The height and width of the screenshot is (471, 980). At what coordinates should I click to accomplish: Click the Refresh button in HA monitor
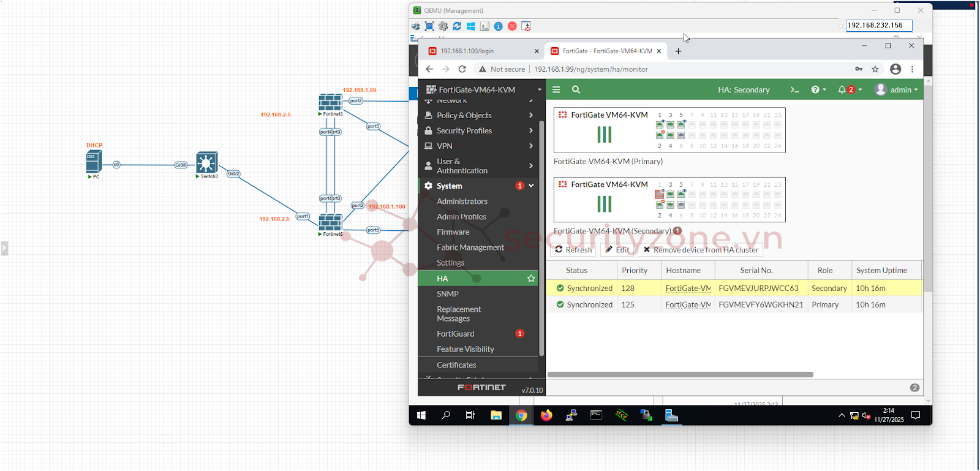pos(573,250)
